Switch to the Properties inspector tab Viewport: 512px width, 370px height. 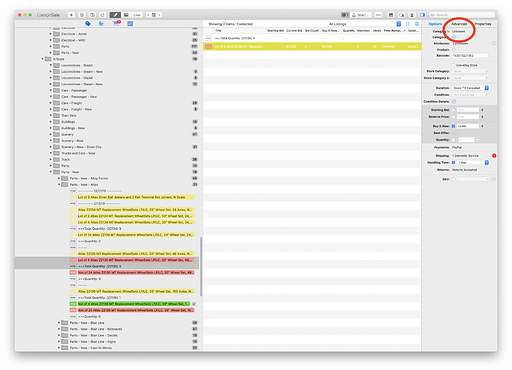click(x=483, y=24)
